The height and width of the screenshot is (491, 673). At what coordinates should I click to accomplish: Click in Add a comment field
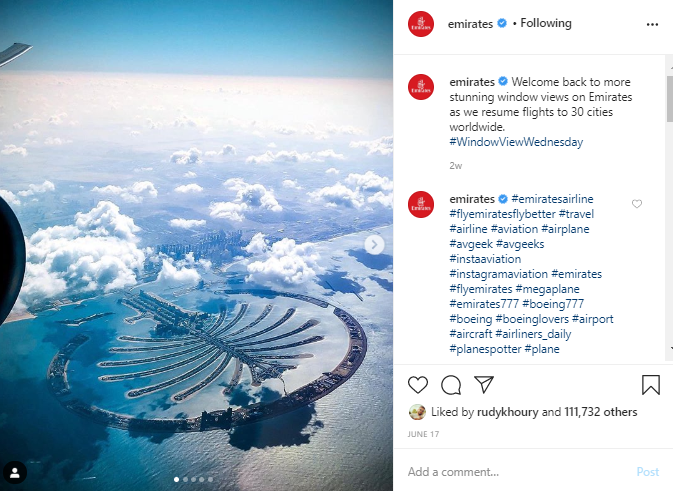pyautogui.click(x=515, y=472)
